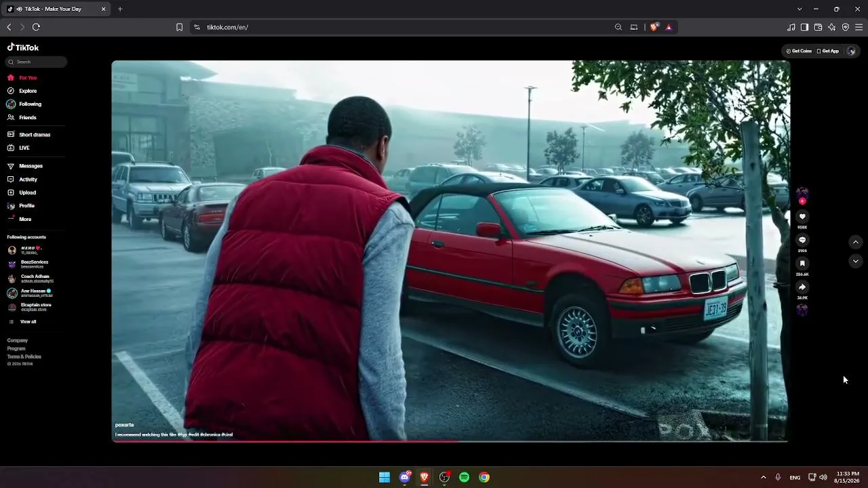Image resolution: width=868 pixels, height=488 pixels.
Task: Open Coach Adham followed account
Action: [x=30, y=279]
